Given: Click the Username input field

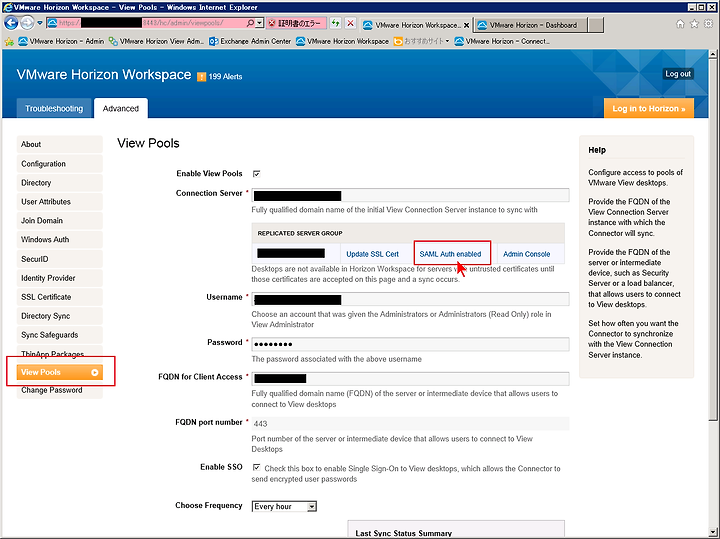Looking at the screenshot, I should coord(410,299).
